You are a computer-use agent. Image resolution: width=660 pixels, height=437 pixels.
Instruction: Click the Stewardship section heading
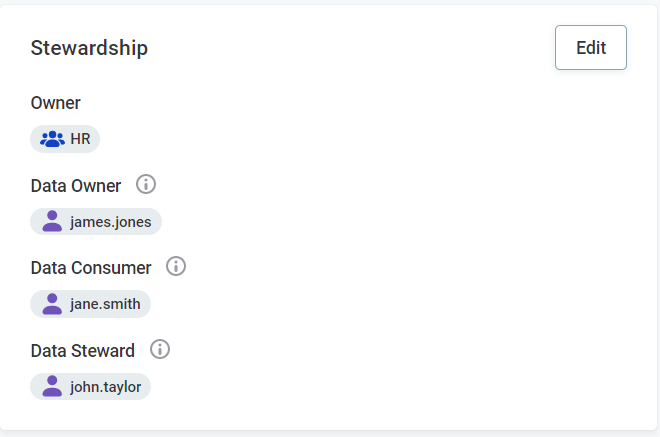click(89, 48)
